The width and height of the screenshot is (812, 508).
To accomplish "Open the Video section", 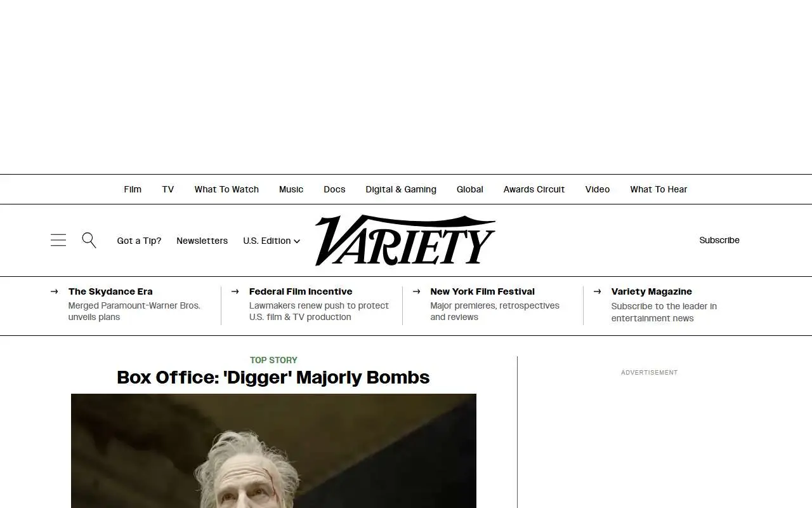I will click(x=598, y=189).
